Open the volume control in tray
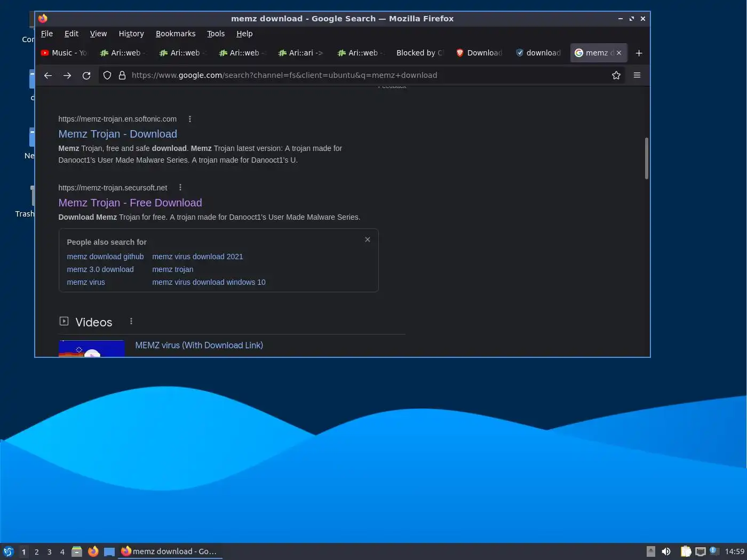747x560 pixels. tap(666, 551)
